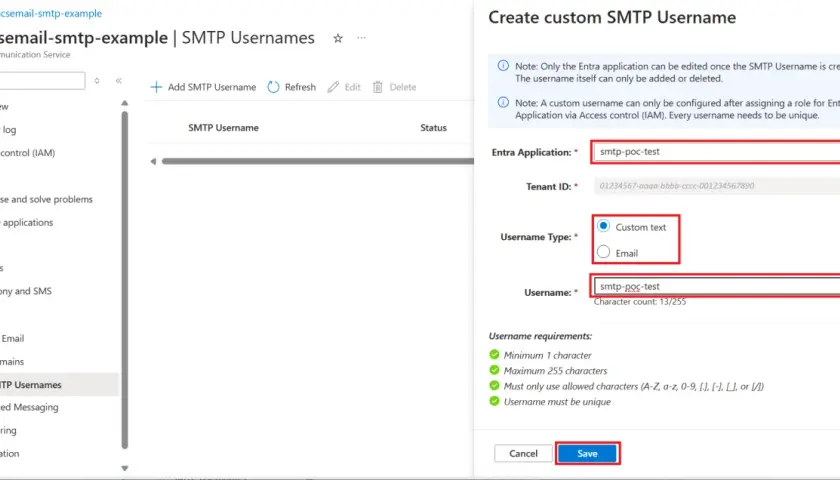The image size is (840, 480).
Task: Click the Delete toolbar button
Action: tap(394, 87)
